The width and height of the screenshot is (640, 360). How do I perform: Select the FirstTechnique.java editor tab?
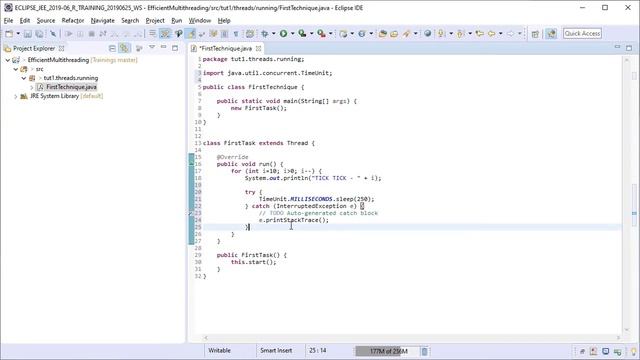[226, 48]
